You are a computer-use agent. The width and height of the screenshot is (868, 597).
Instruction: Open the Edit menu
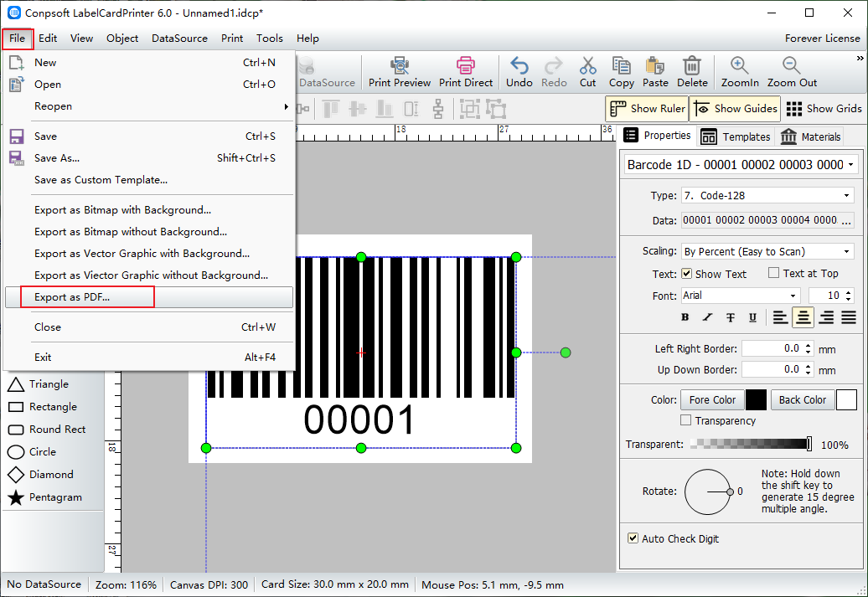[48, 39]
